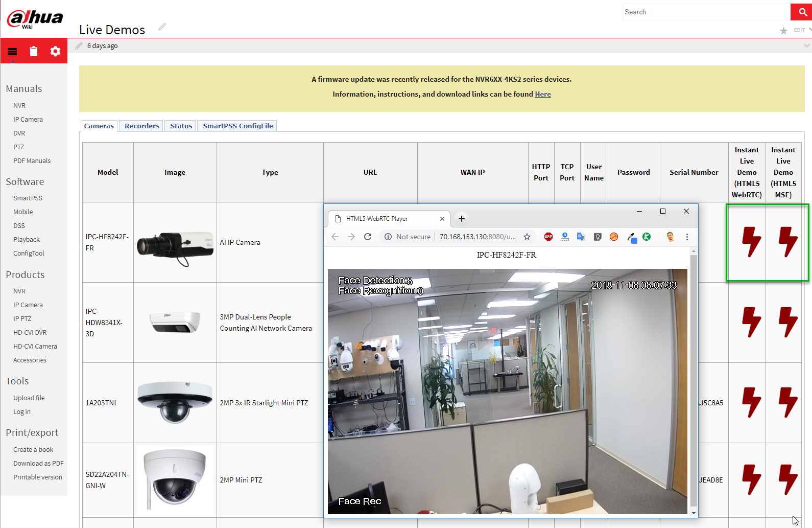
Task: Expand the EDIT dropdown menu
Action: click(x=809, y=30)
